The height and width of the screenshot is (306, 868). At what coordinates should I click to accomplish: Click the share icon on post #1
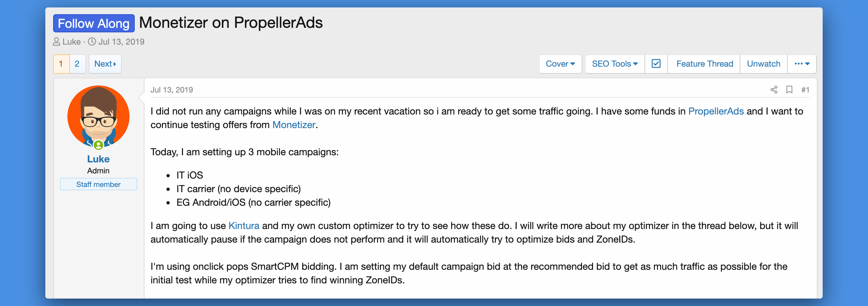[774, 90]
